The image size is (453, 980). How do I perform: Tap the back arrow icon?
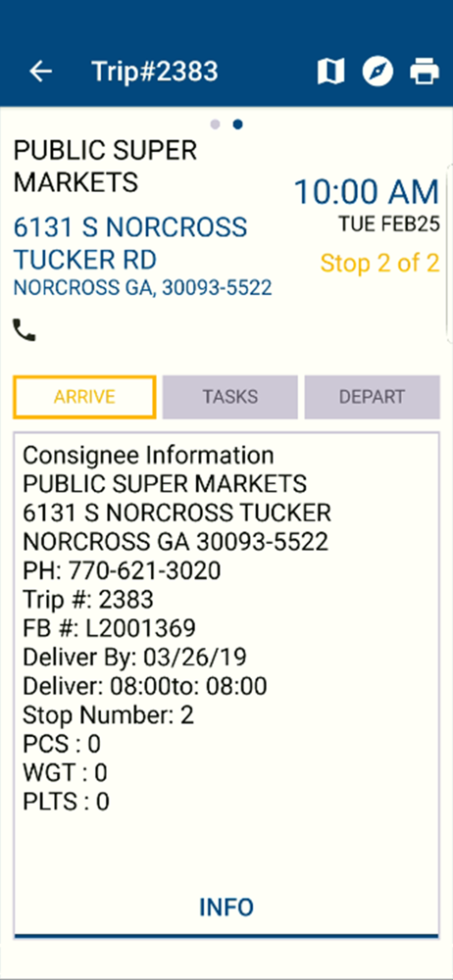(x=40, y=72)
